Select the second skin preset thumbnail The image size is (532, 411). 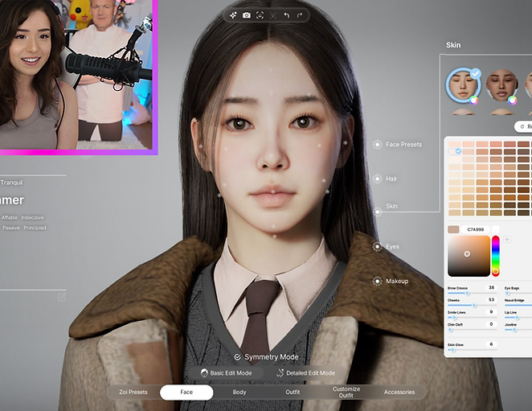(x=501, y=85)
